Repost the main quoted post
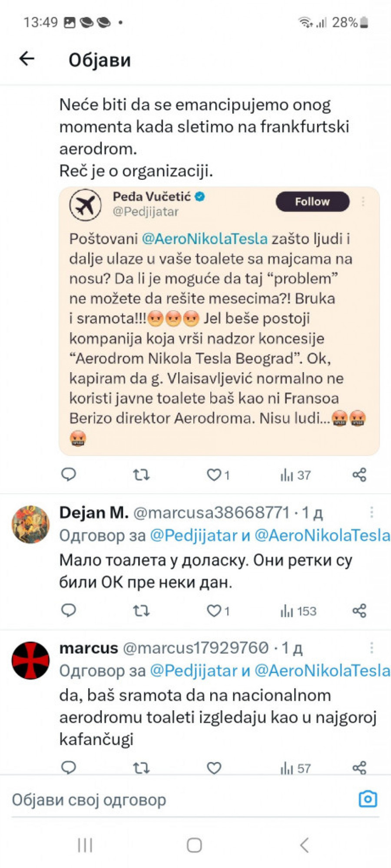Screen dimensions: 391x868 coord(141,475)
